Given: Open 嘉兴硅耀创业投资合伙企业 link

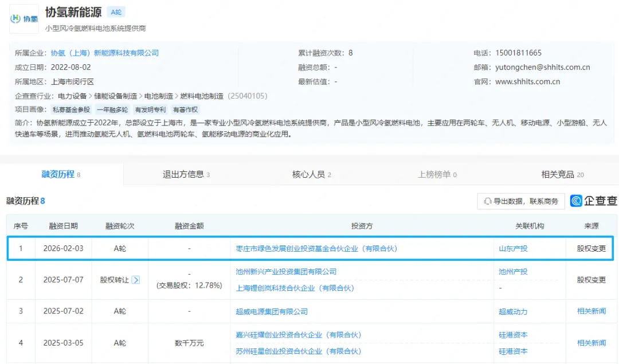Looking at the screenshot, I should pyautogui.click(x=299, y=335).
